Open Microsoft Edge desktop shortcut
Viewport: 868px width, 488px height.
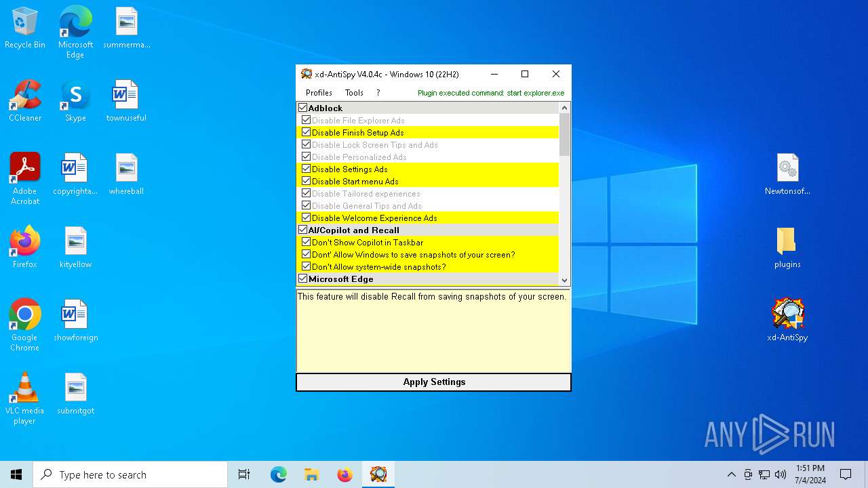pyautogui.click(x=75, y=33)
